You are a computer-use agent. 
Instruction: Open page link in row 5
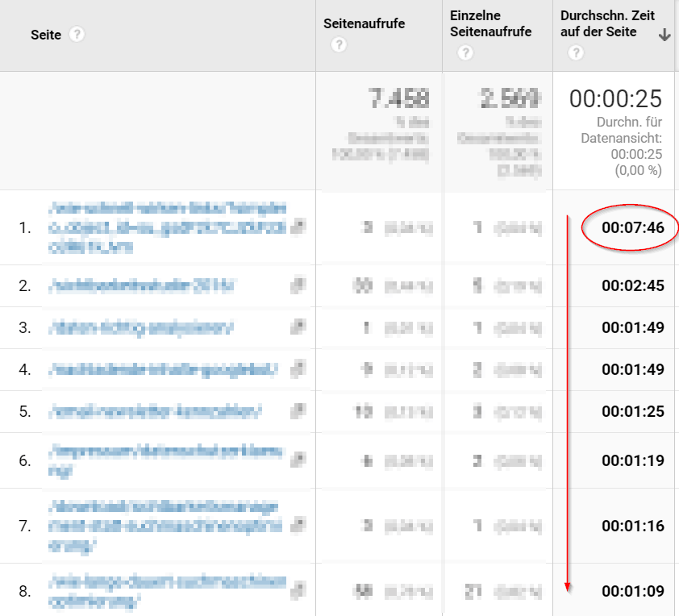[155, 411]
